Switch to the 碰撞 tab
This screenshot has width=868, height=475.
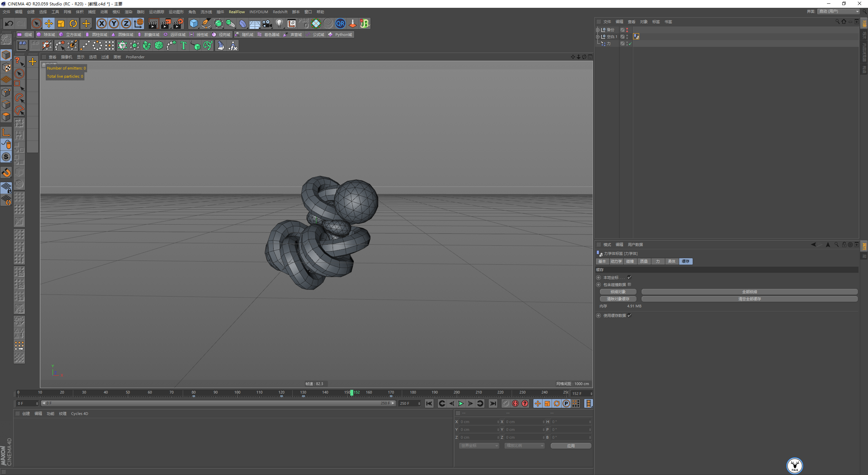[630, 261]
